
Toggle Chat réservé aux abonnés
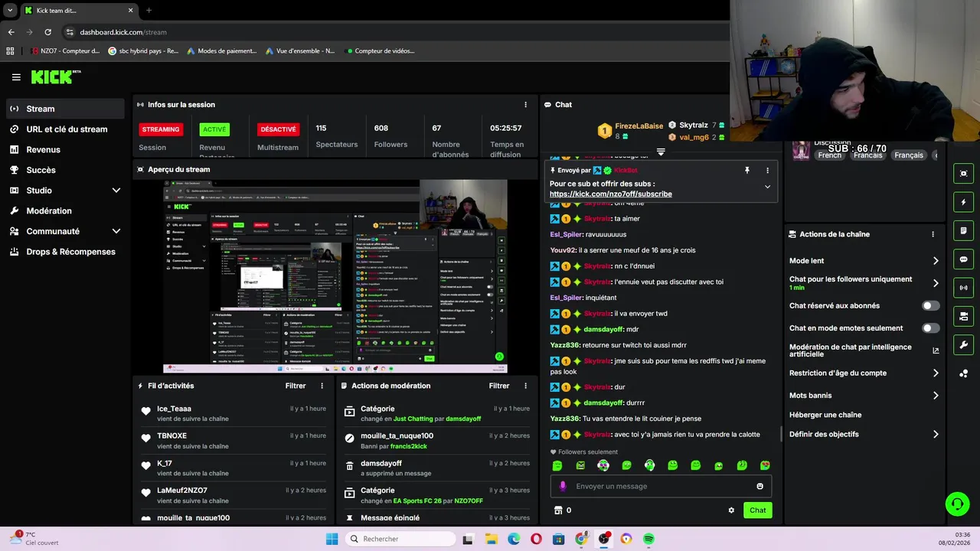point(930,305)
